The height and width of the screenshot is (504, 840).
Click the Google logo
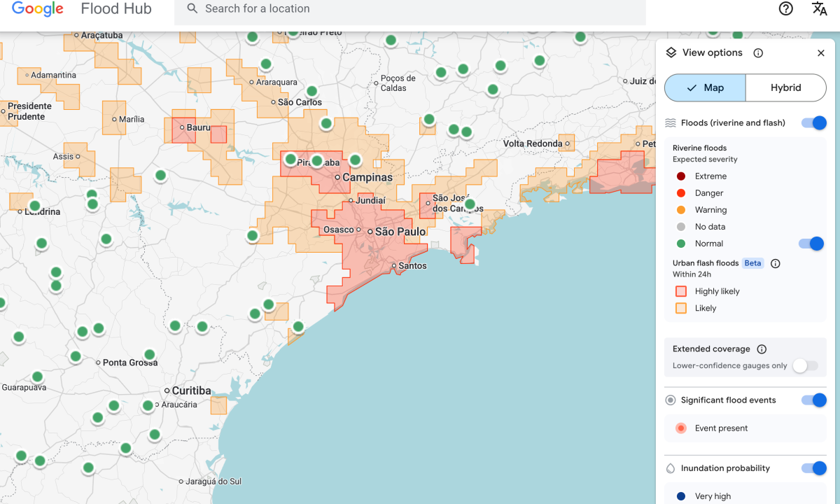click(x=36, y=9)
